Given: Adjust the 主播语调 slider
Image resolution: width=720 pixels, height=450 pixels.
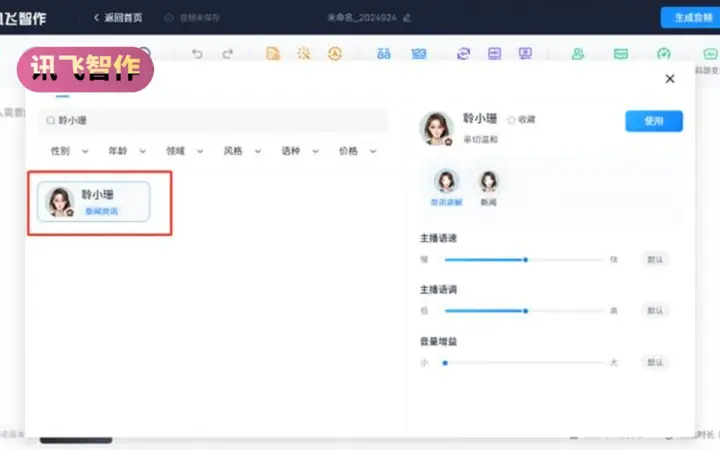Looking at the screenshot, I should pyautogui.click(x=525, y=311).
